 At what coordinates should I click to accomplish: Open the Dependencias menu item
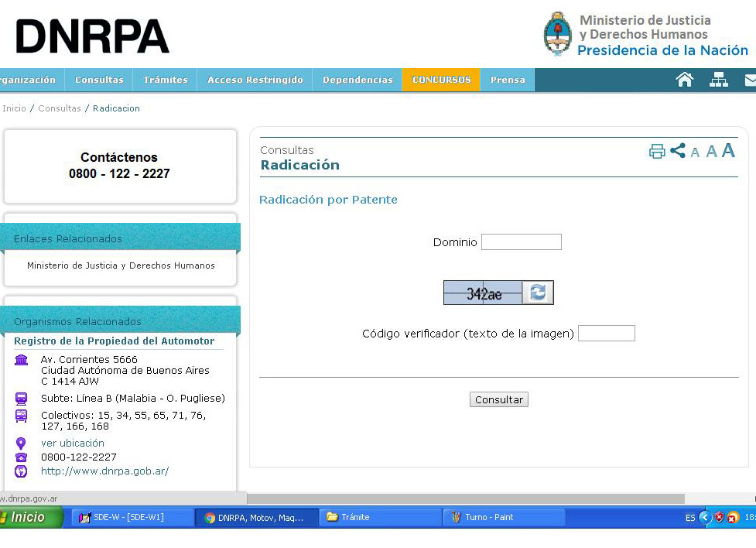point(357,80)
